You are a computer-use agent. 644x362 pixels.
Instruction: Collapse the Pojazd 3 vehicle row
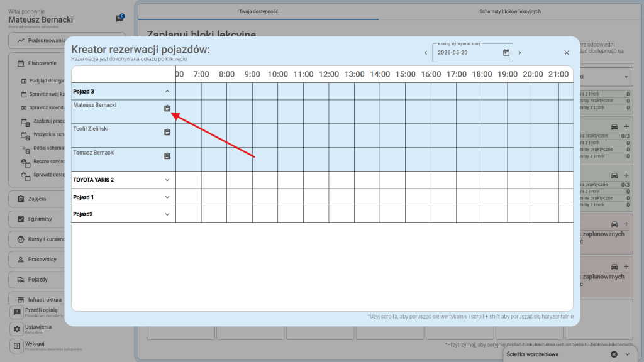167,92
